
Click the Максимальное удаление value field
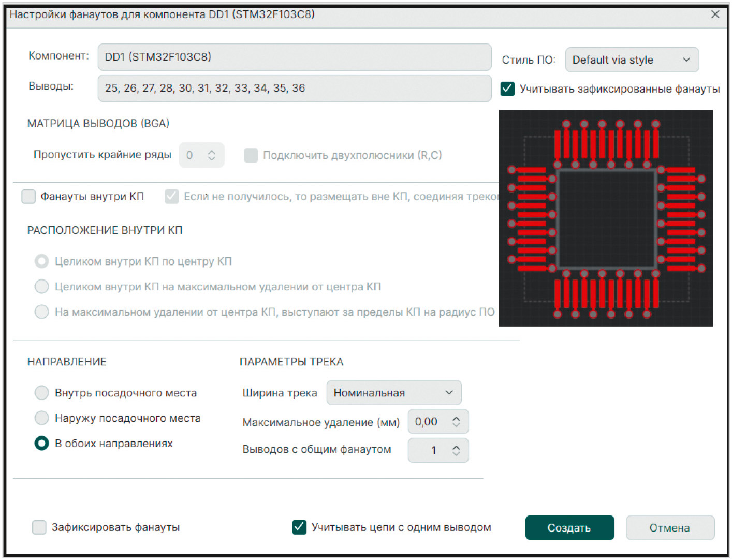click(428, 422)
